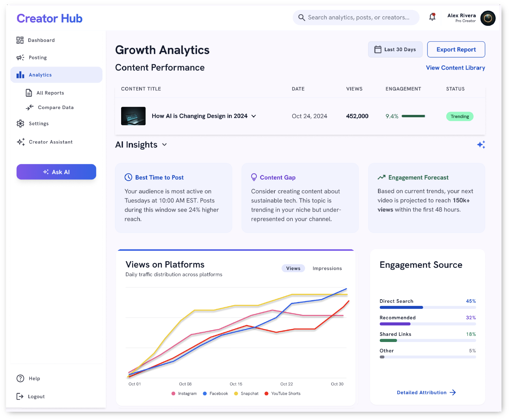Open Creator Assistant in the sidebar
The image size is (510, 420).
(56, 142)
